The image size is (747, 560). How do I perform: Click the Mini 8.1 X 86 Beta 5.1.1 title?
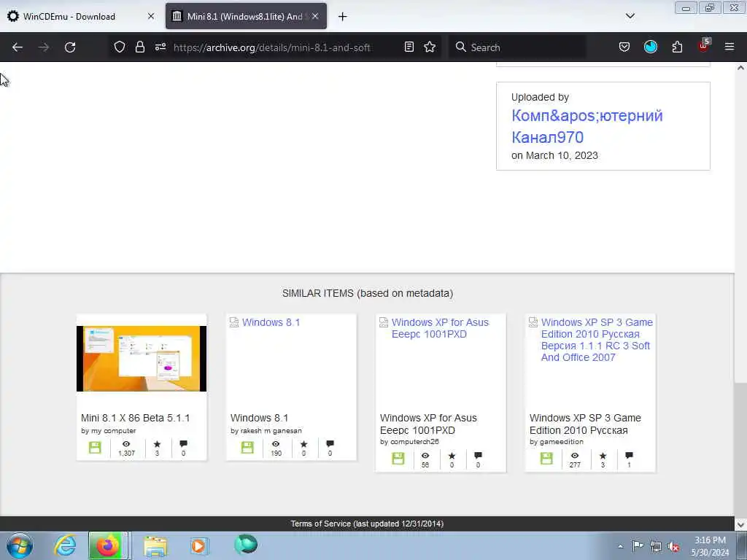click(x=135, y=418)
